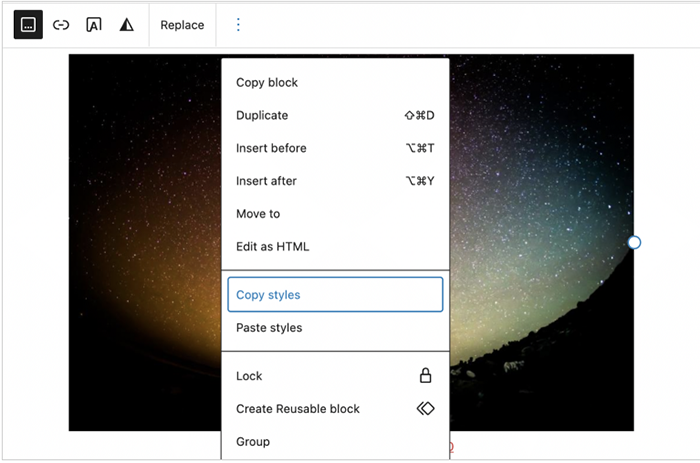Choose Move to menu entry
Screen dimensions: 700x463
[x=335, y=213]
